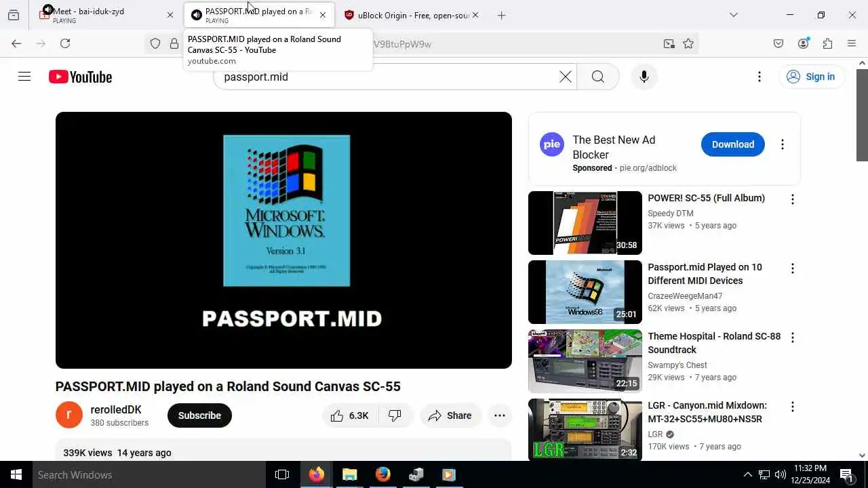This screenshot has height=488, width=868.
Task: Click the Search Windows taskbar box
Action: [149, 474]
